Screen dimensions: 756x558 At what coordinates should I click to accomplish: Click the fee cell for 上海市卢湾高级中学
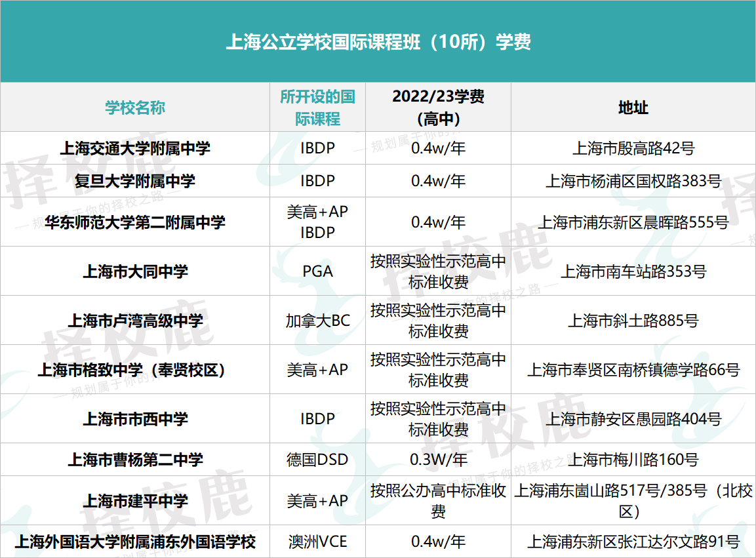(438, 320)
